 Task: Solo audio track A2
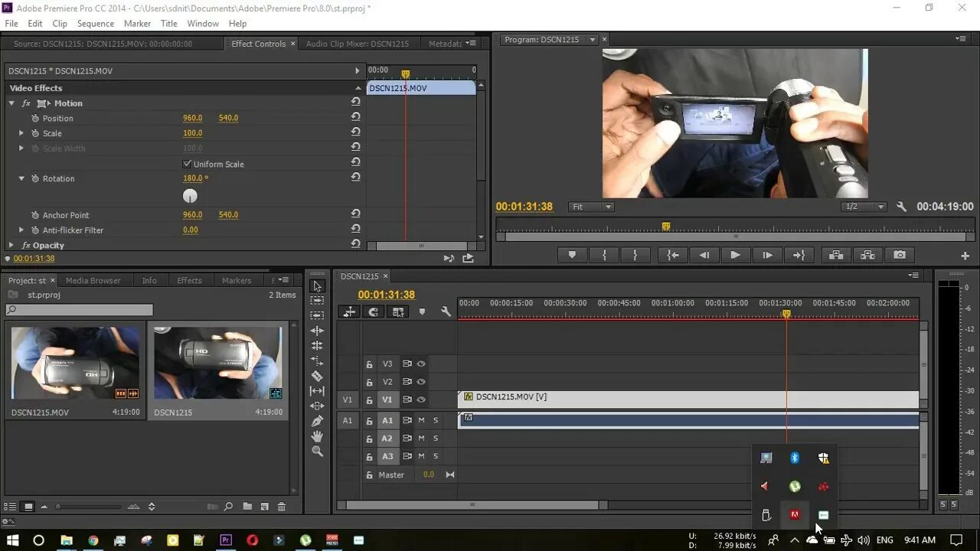[436, 439]
